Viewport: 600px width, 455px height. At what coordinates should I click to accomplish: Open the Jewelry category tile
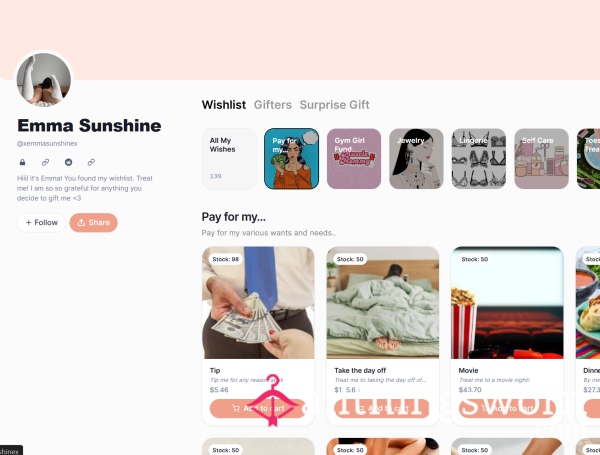pyautogui.click(x=416, y=158)
